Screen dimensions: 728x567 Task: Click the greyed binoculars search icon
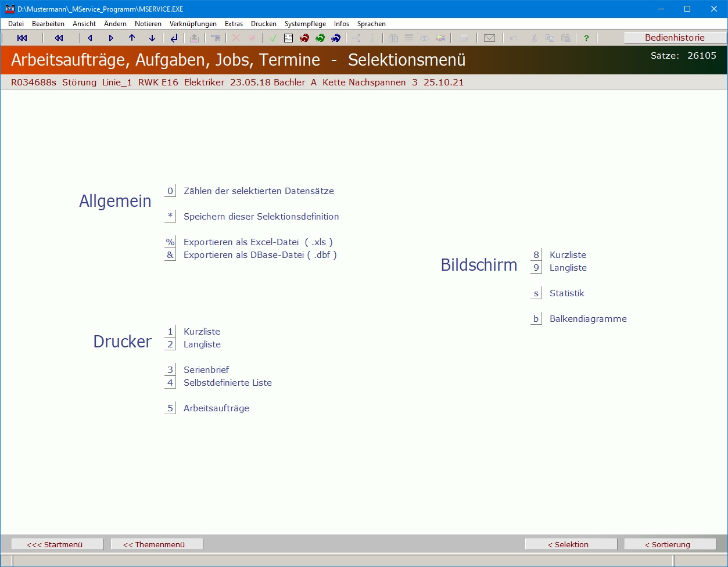pos(393,38)
